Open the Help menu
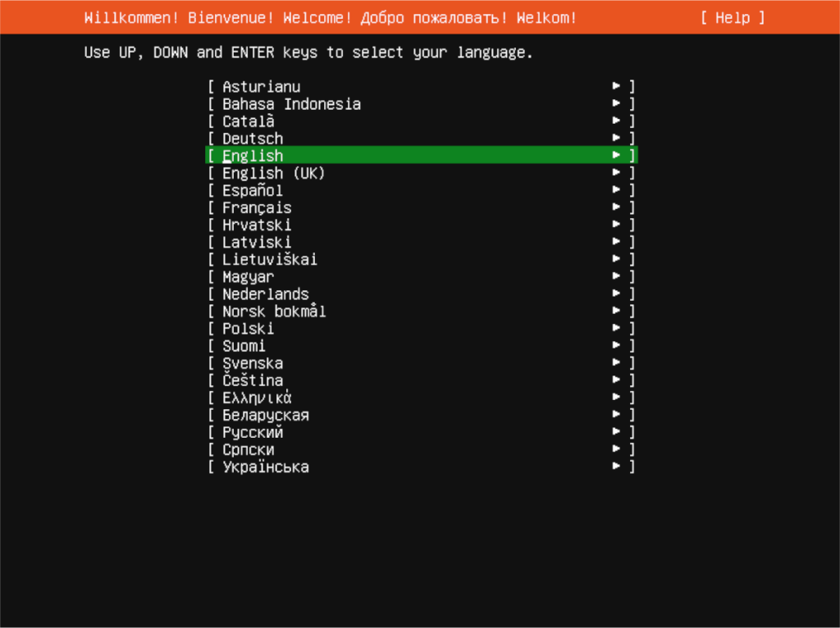840x628 pixels. point(733,17)
